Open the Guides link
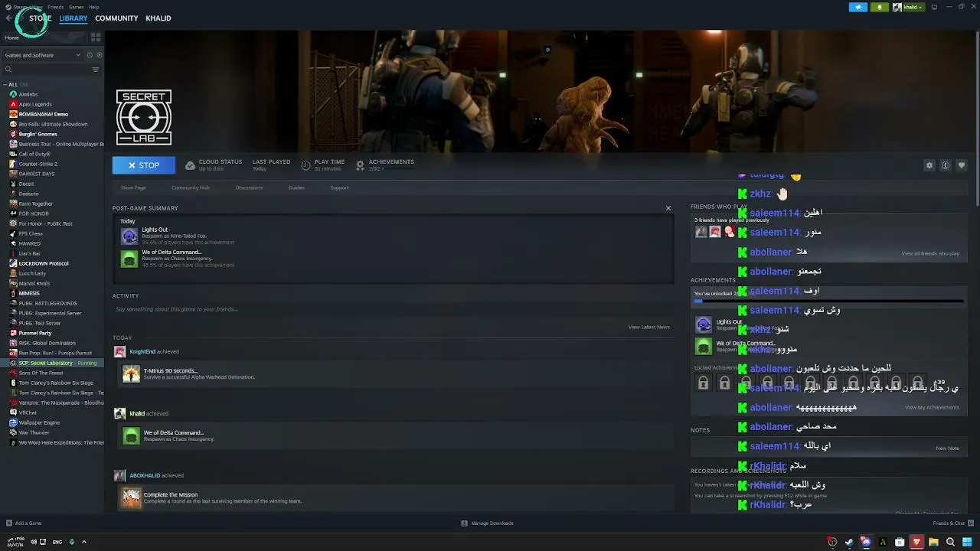 (x=296, y=187)
